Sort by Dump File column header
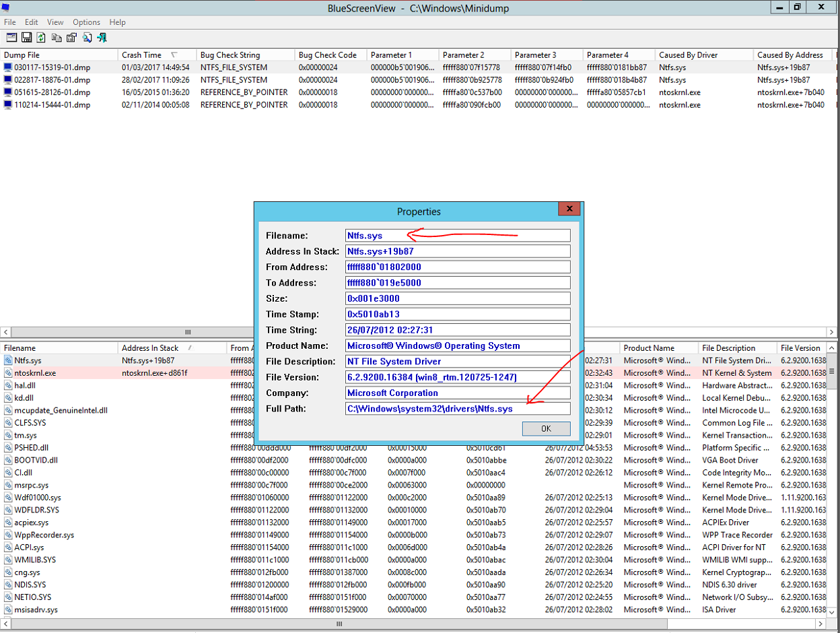Viewport: 840px width, 633px height. [x=59, y=55]
